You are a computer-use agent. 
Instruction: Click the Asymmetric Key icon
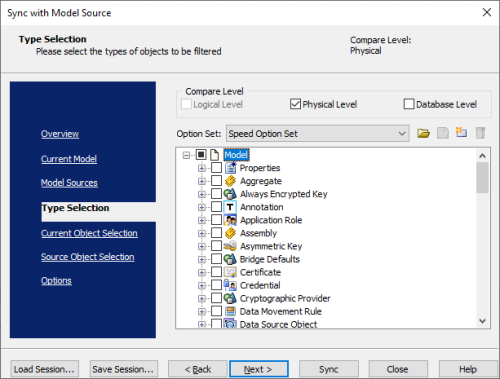(230, 246)
